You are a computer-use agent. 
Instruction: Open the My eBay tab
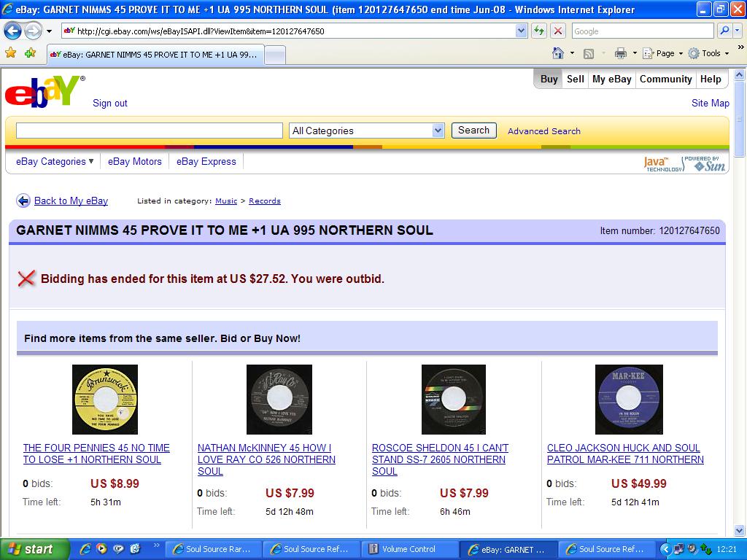click(x=612, y=79)
